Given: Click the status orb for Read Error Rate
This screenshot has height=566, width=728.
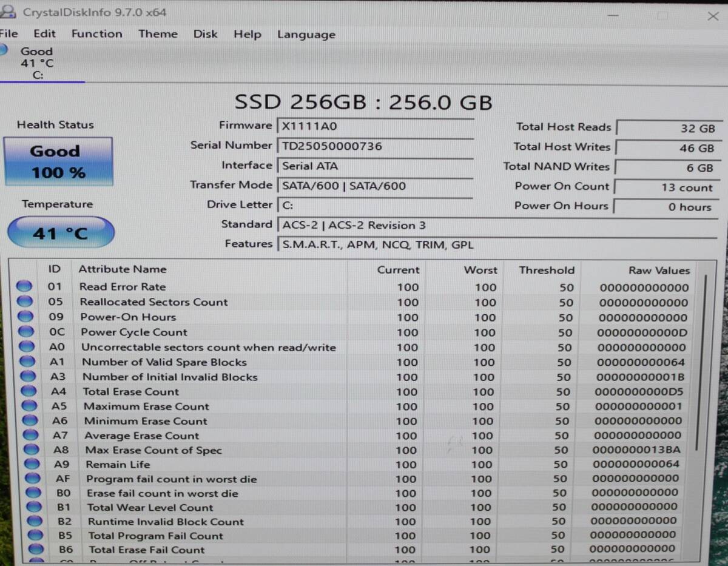Looking at the screenshot, I should coord(24,286).
